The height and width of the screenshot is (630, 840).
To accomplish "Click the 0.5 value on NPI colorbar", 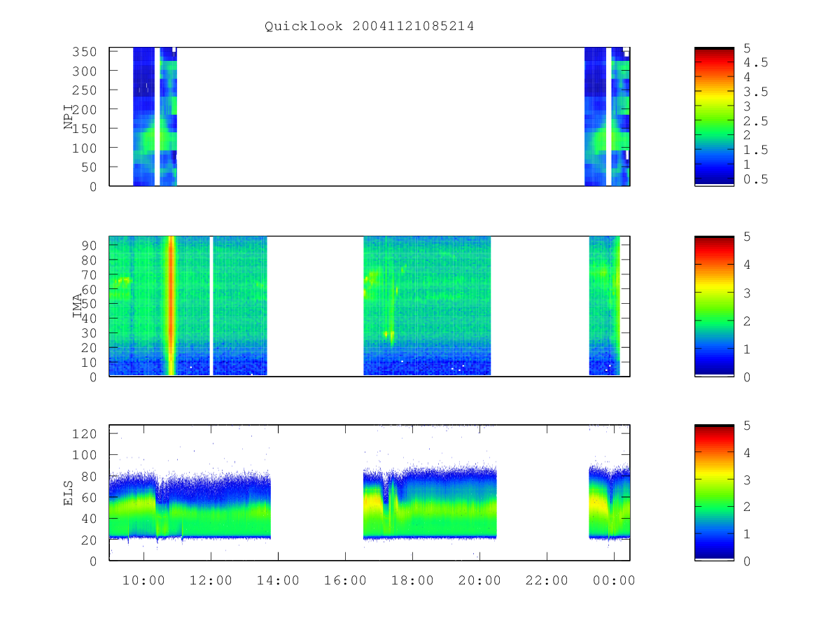I will [x=755, y=179].
